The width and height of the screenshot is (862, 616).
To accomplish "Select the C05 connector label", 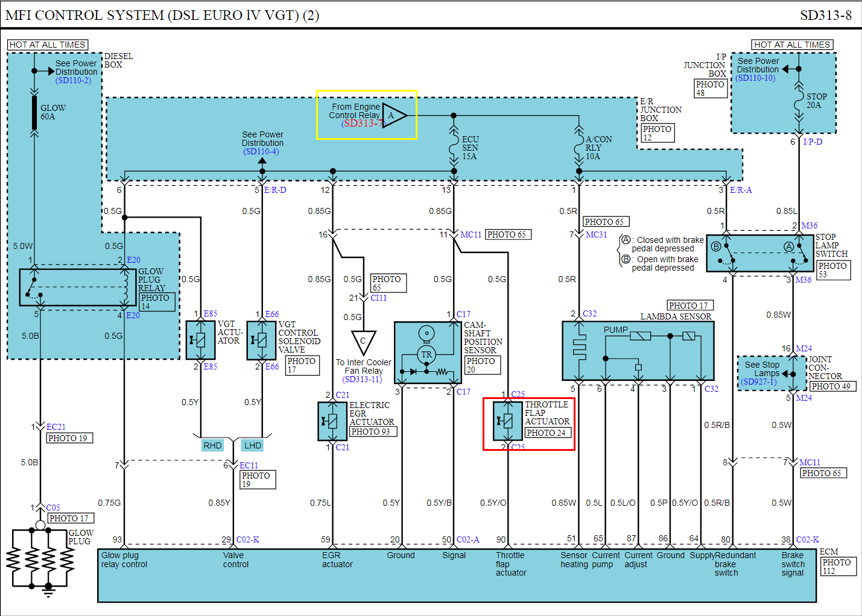I will click(x=53, y=508).
